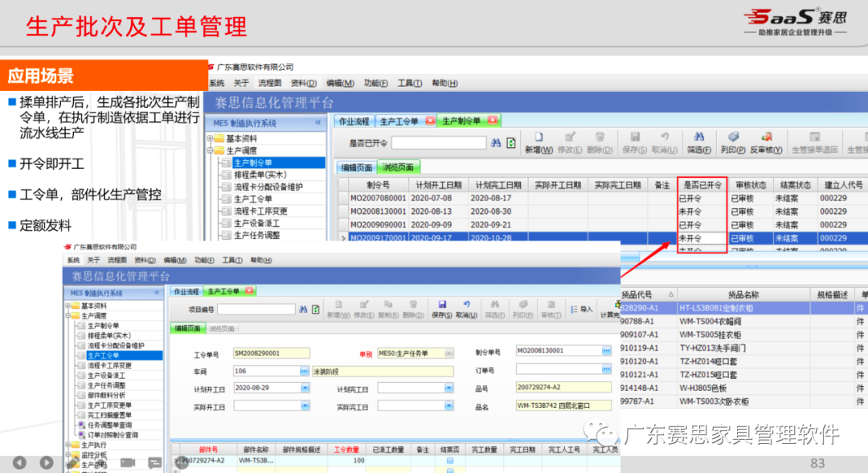Viewport: 868px width, 473px height.
Task: Open 工具(T) menu in lower window
Action: click(x=232, y=261)
